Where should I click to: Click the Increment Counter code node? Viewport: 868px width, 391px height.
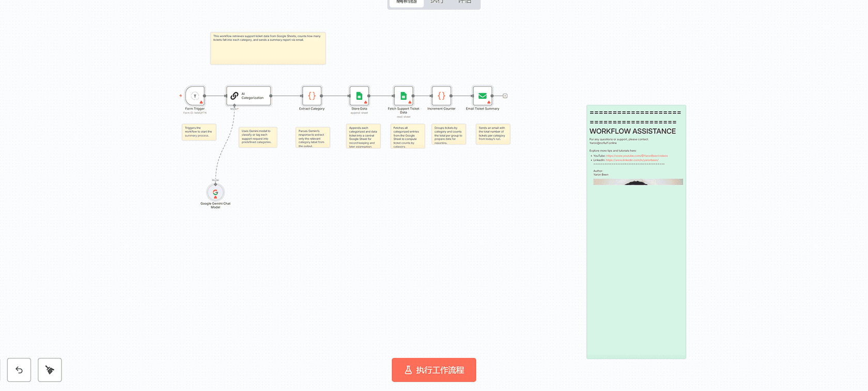441,96
